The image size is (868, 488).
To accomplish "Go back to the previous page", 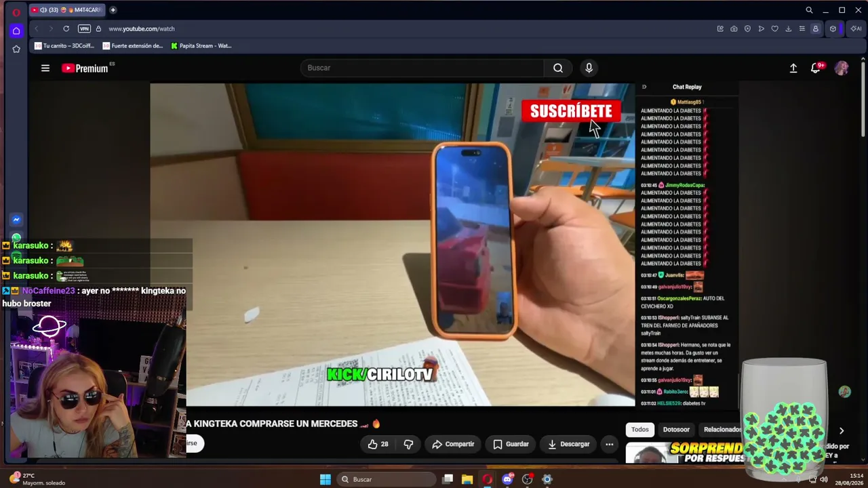I will [x=36, y=28].
